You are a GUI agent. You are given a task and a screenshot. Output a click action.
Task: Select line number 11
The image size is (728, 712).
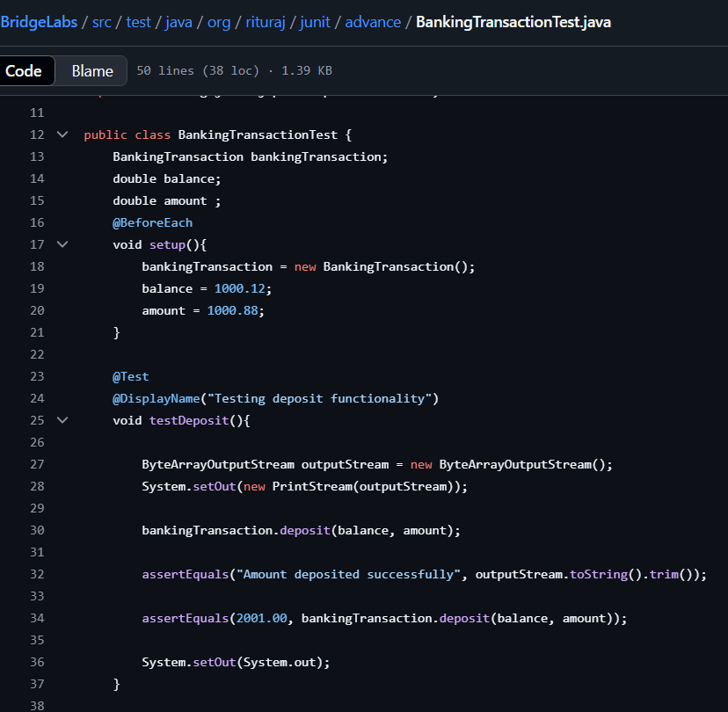tap(37, 113)
